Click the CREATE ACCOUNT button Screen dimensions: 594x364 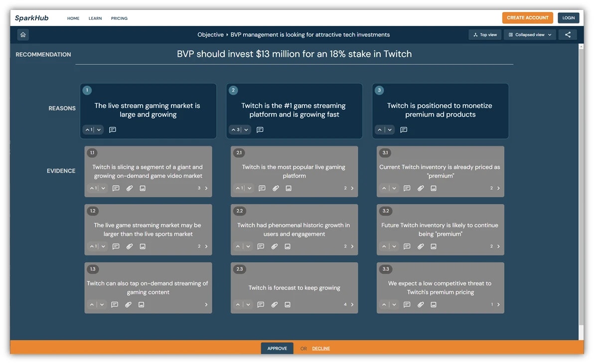tap(527, 18)
